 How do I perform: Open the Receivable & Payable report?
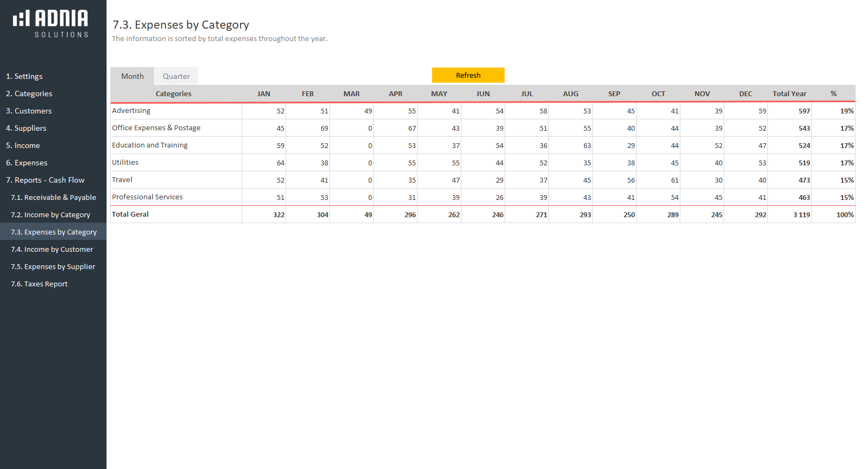coord(54,197)
